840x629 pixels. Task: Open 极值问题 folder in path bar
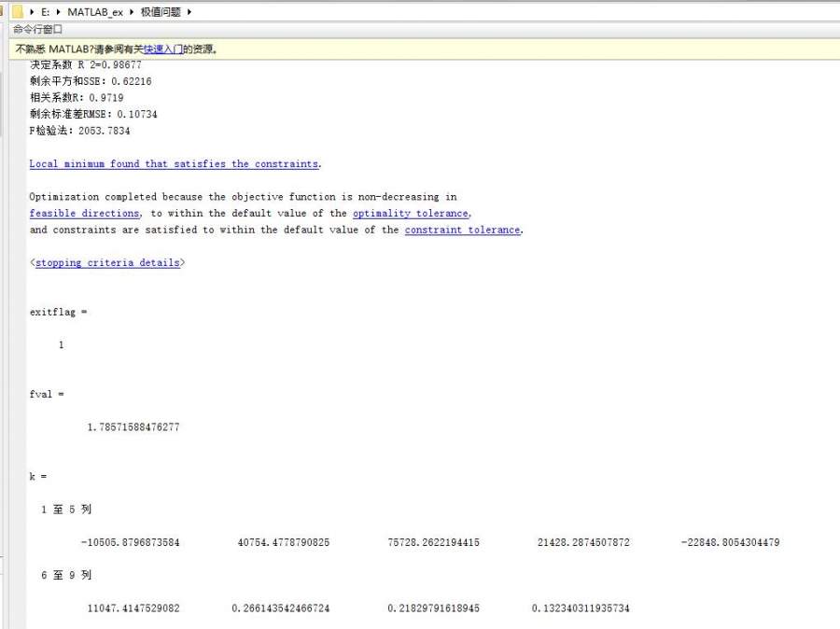(x=161, y=12)
